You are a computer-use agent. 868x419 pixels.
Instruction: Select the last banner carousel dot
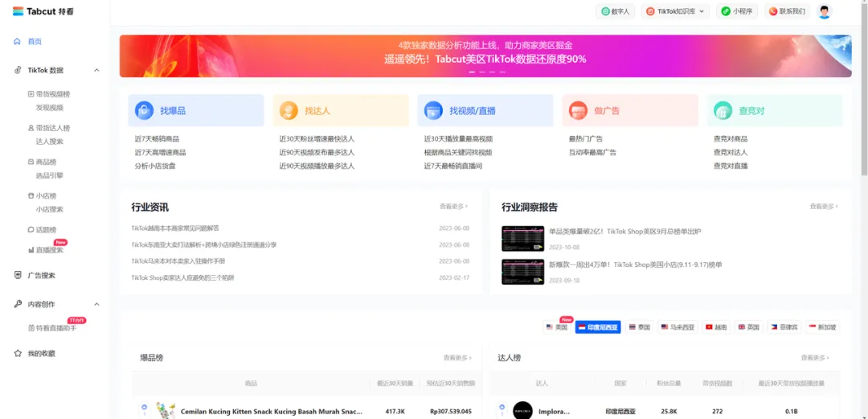[x=502, y=72]
